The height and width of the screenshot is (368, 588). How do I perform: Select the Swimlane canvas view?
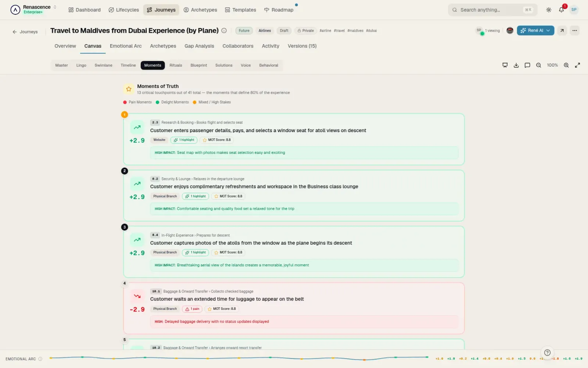click(103, 65)
